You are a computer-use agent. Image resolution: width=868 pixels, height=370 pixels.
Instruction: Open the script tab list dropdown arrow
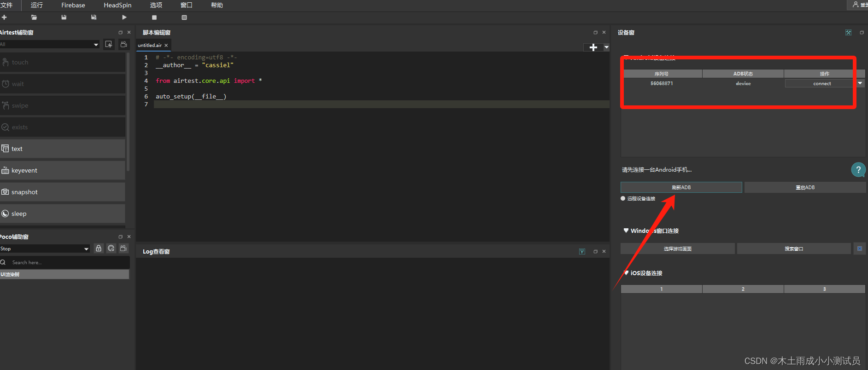point(606,47)
